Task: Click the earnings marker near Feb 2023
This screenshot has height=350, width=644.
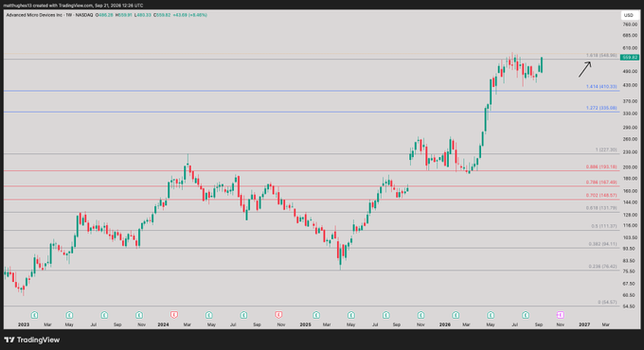Action: coord(34,315)
